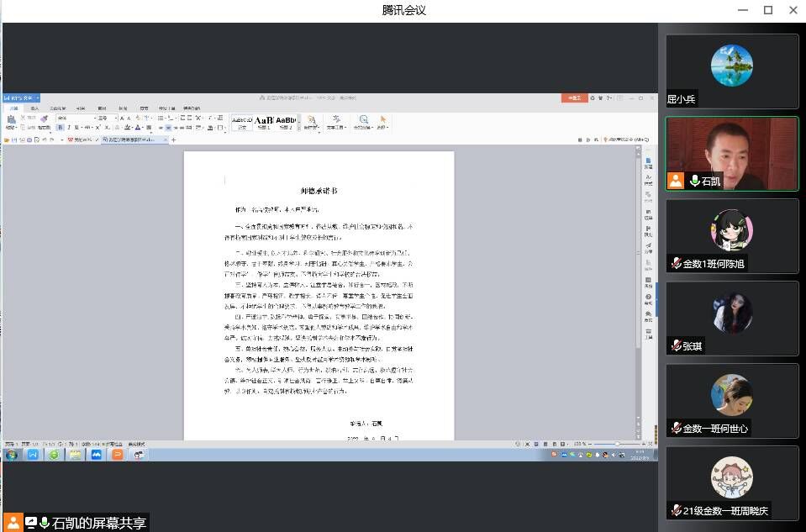Click the Find and Replace magnifier icon
The image size is (806, 532).
(x=364, y=120)
